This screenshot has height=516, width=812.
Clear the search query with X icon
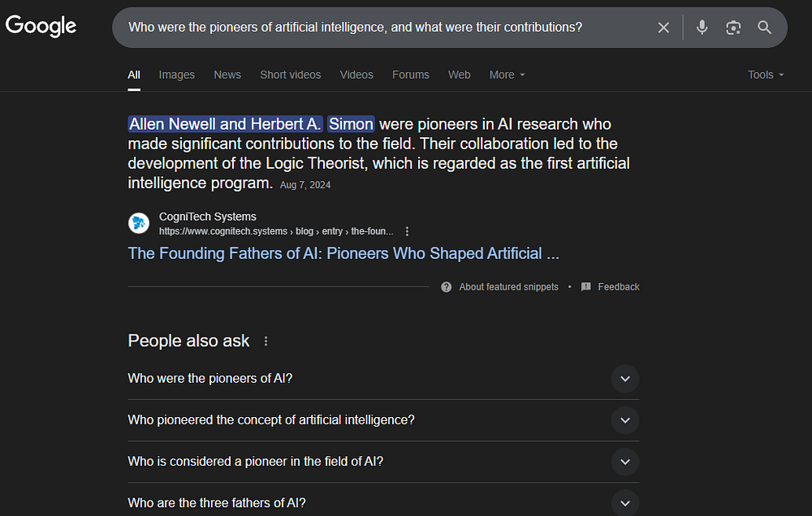coord(663,28)
